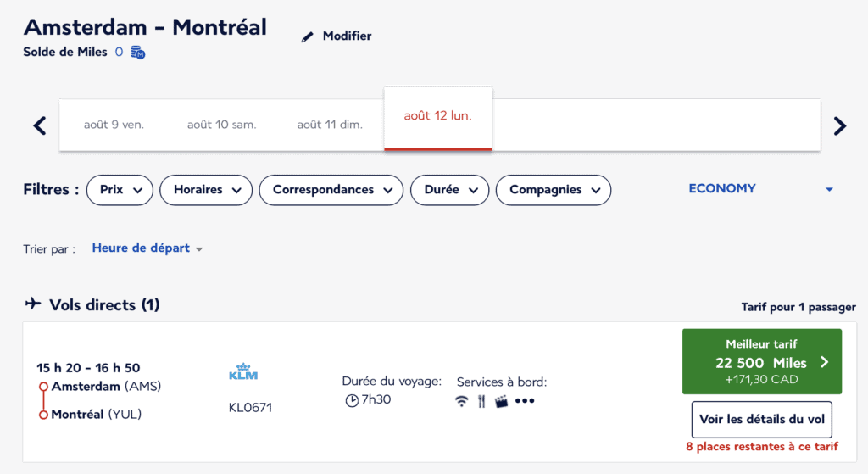Go to previous dates with left arrow
Image resolution: width=868 pixels, height=474 pixels.
(40, 126)
